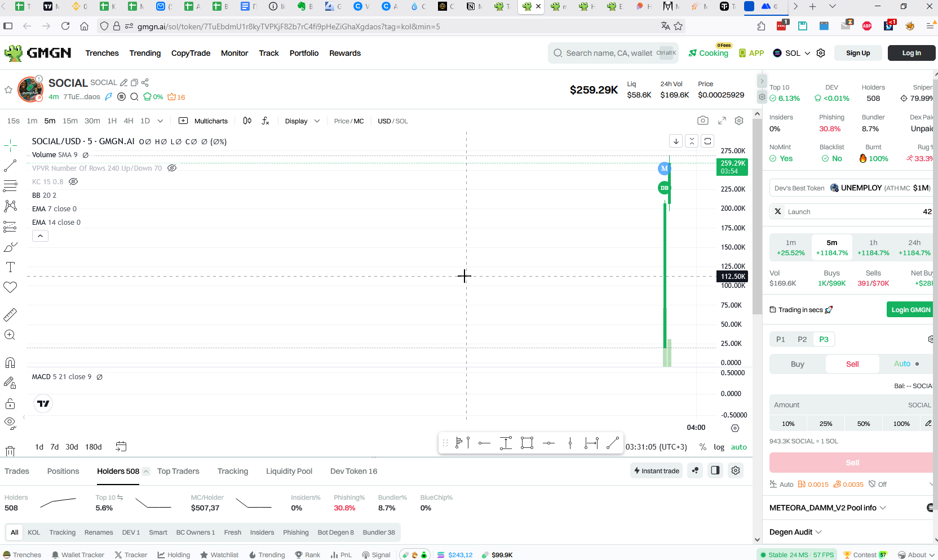Lock all drawing tools
This screenshot has height=560, width=938.
10,403
